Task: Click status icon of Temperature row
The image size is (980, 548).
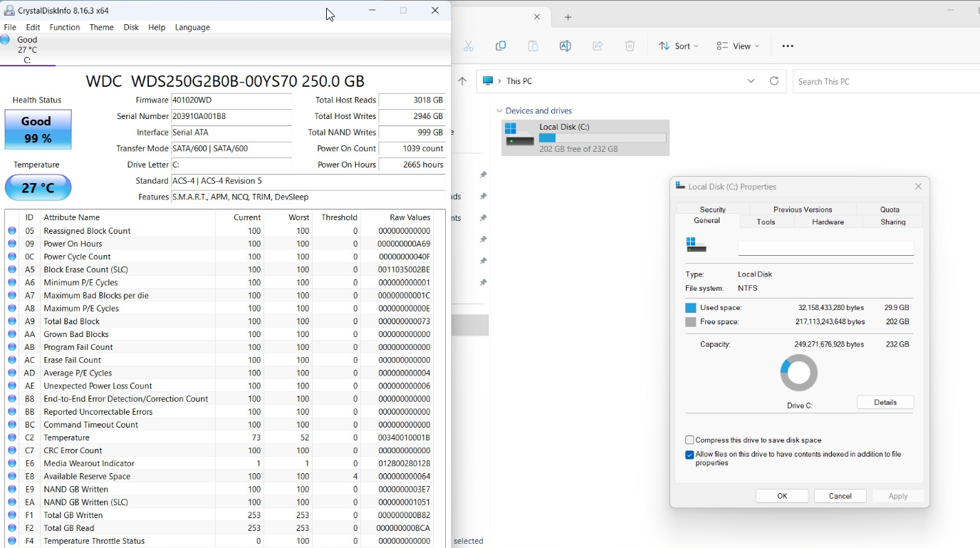Action: coord(12,438)
